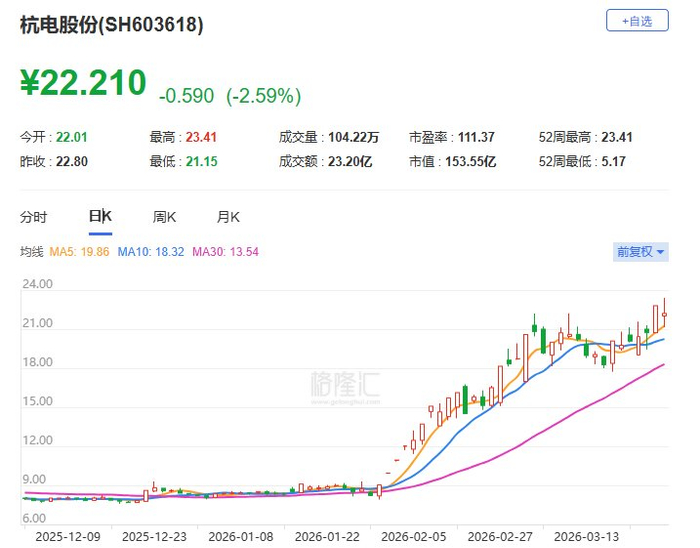700x548 pixels.
Task: Expand the 前复权 dropdown
Action: pos(641,252)
